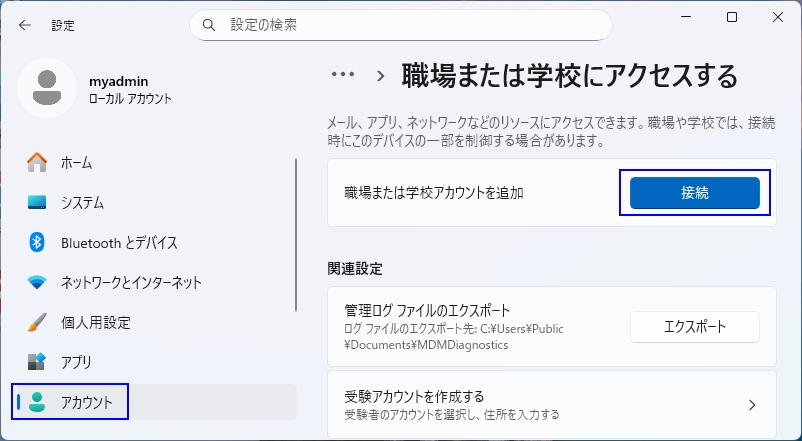
Task: Select ネットワークとインターネット in the sidebar
Action: [131, 282]
